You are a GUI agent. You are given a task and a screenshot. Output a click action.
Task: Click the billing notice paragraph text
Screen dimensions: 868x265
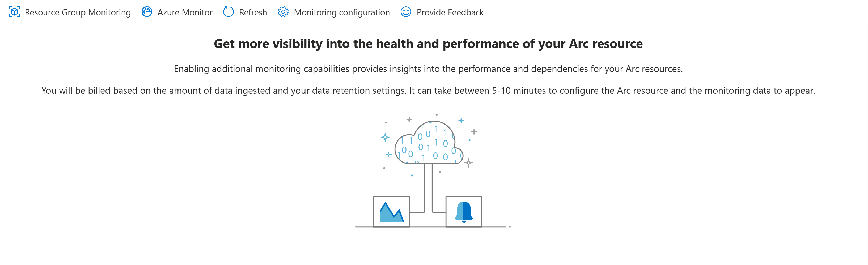point(428,91)
